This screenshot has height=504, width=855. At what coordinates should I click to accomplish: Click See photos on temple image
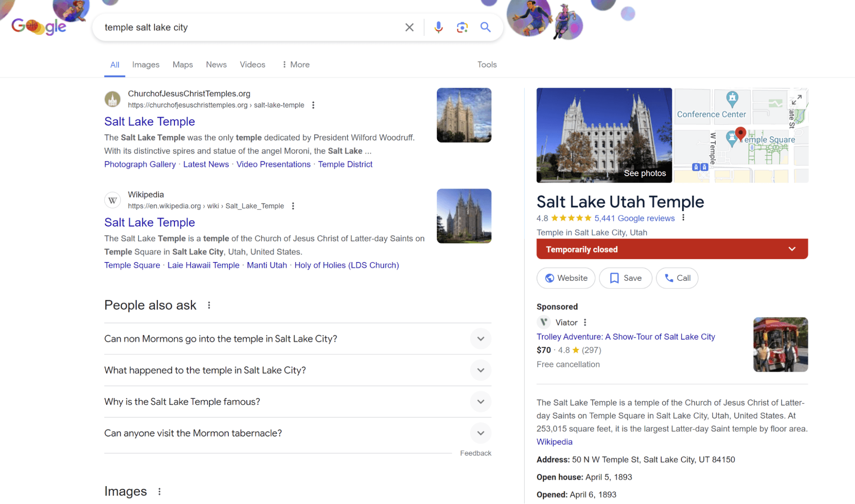point(645,173)
